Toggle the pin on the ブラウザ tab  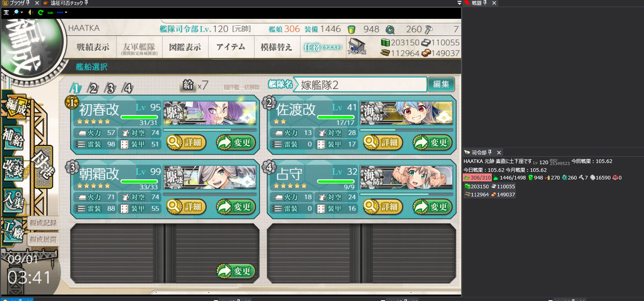(x=28, y=3)
